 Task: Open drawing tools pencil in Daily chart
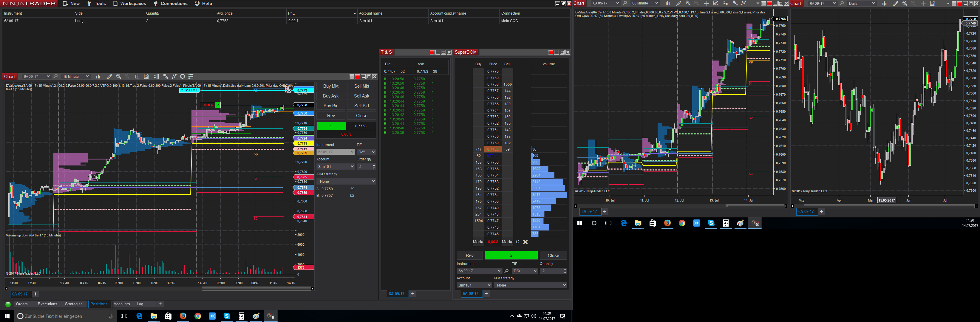click(x=896, y=3)
